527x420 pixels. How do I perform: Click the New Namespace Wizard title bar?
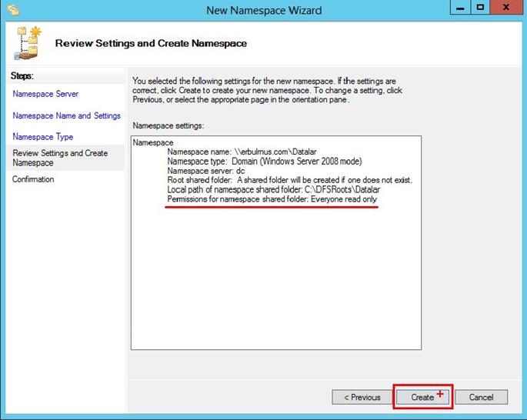(x=263, y=10)
